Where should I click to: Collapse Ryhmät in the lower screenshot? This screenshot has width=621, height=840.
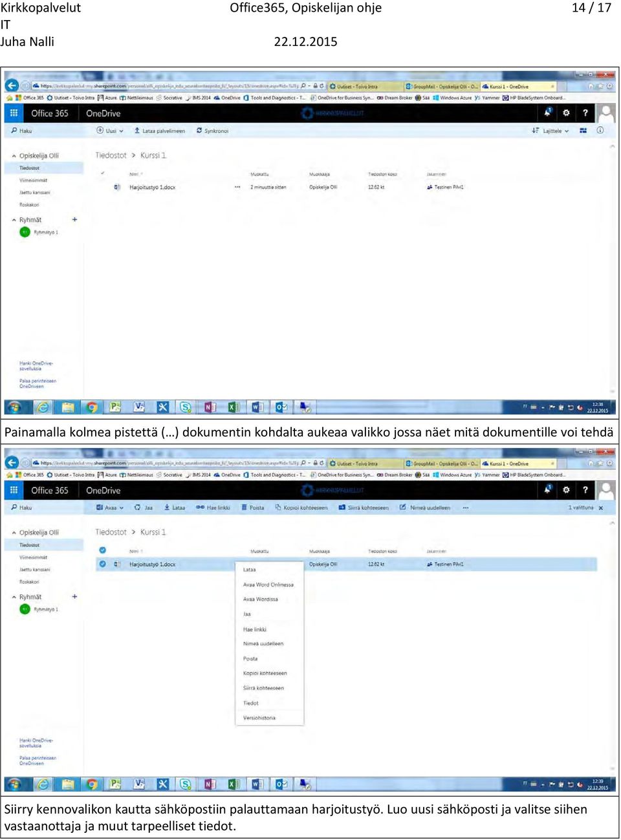pos(14,597)
